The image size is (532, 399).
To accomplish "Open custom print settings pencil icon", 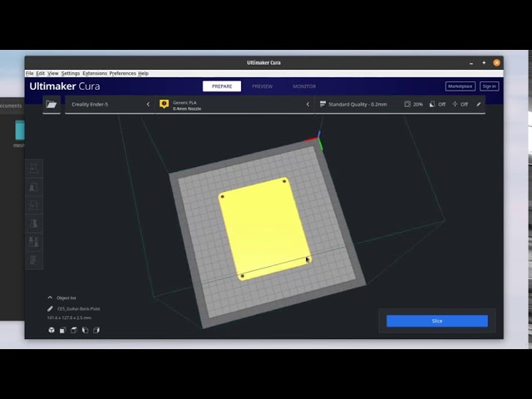I will (x=479, y=104).
